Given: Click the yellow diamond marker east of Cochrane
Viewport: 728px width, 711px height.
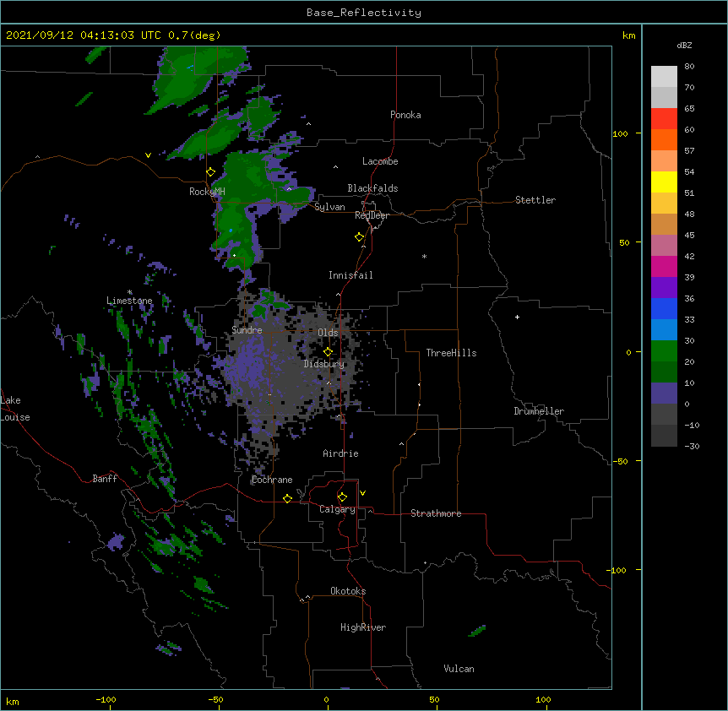Looking at the screenshot, I should [x=287, y=498].
